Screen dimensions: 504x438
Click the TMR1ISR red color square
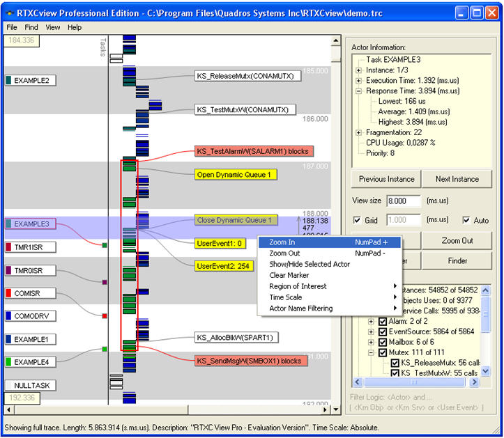coord(8,247)
